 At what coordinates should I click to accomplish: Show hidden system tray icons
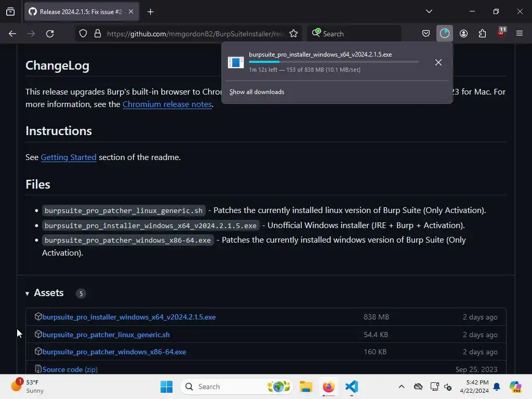(x=402, y=387)
